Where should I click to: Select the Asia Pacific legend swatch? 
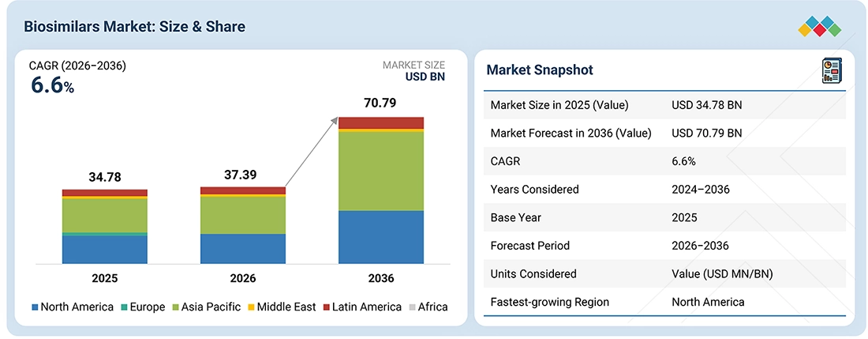pyautogui.click(x=175, y=307)
